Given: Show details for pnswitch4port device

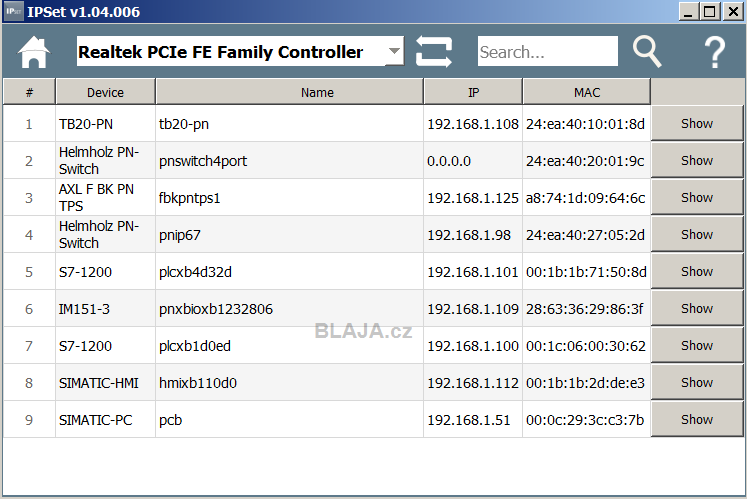Looking at the screenshot, I should (x=697, y=161).
